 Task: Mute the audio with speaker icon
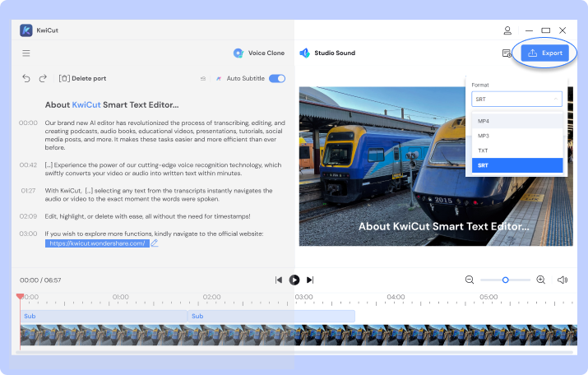coord(563,280)
